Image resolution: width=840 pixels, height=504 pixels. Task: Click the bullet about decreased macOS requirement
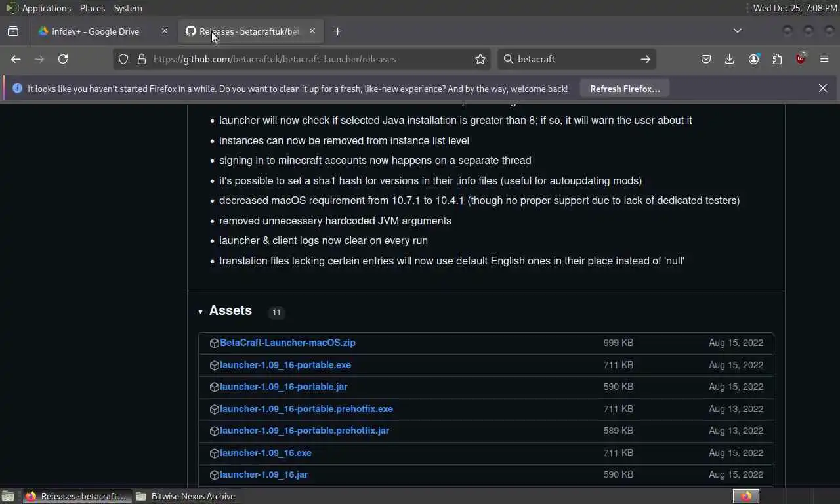click(479, 201)
